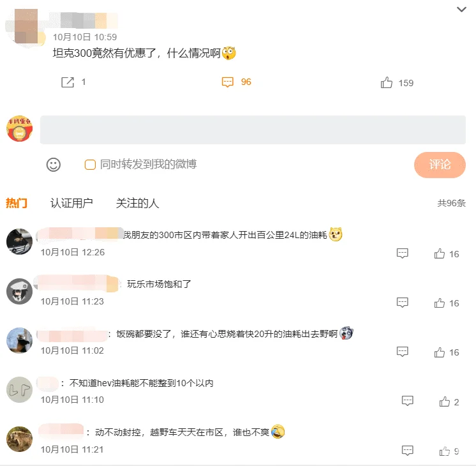476x466 pixels.
Task: Like the 饭碗都要没了 comment
Action: (439, 352)
